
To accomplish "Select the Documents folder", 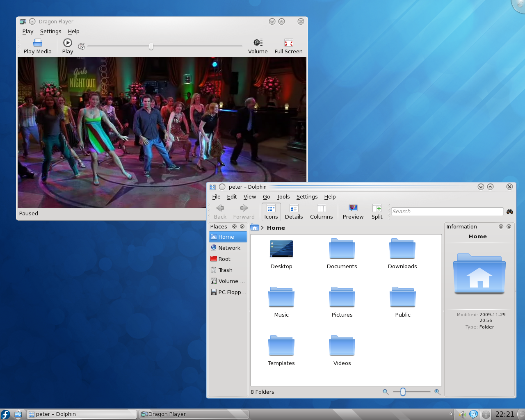I will (x=342, y=254).
